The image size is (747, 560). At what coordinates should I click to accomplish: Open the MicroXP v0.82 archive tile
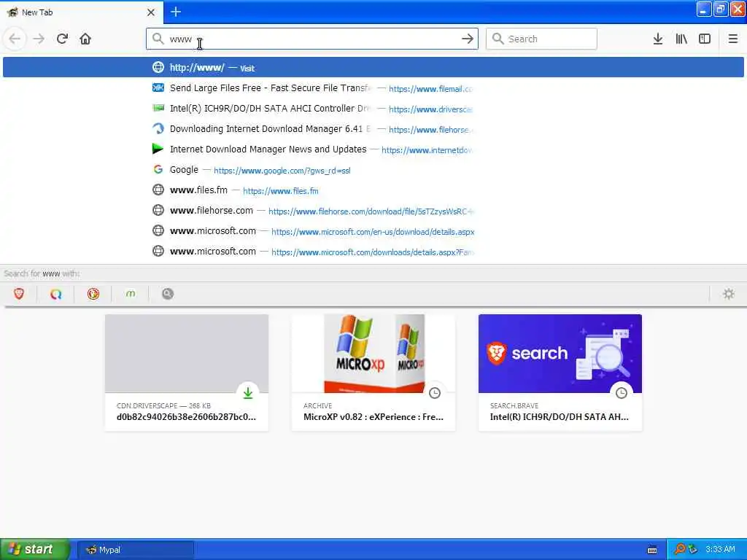373,373
